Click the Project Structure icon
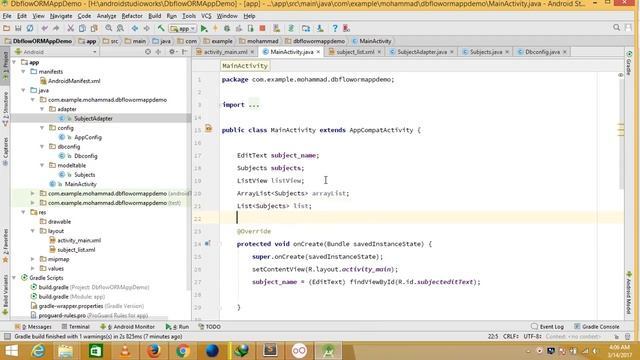The height and width of the screenshot is (360, 640). point(306,28)
